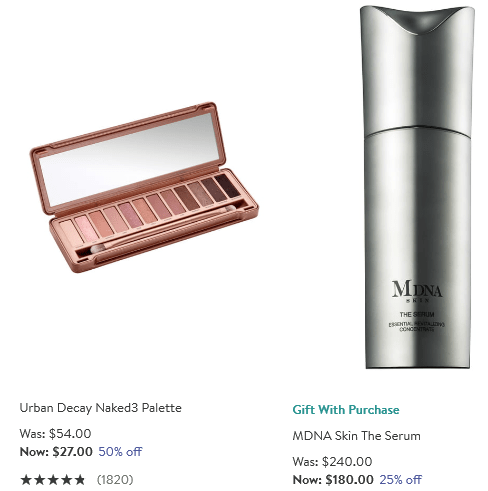Click the first star of the palette rating

[26, 480]
